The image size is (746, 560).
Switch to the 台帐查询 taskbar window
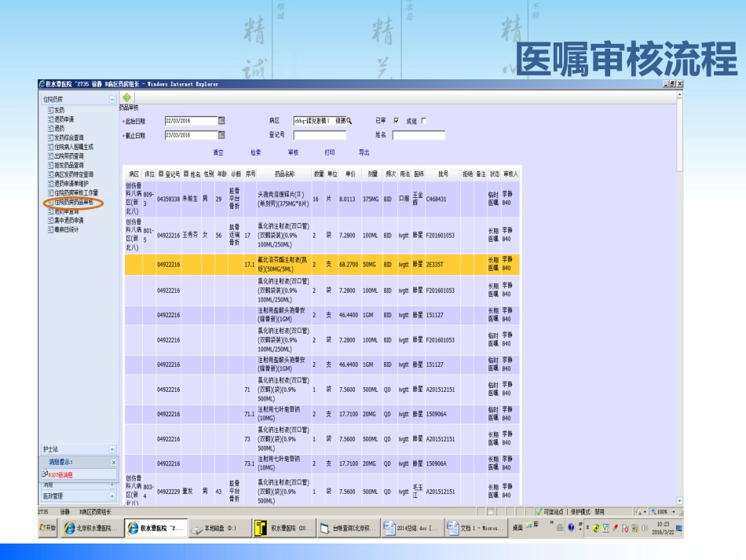(348, 528)
